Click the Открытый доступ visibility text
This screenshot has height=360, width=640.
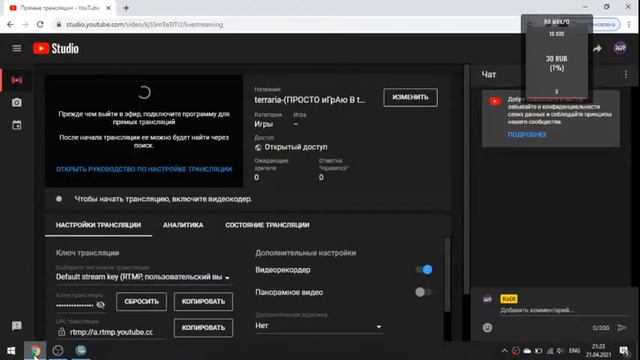(296, 147)
